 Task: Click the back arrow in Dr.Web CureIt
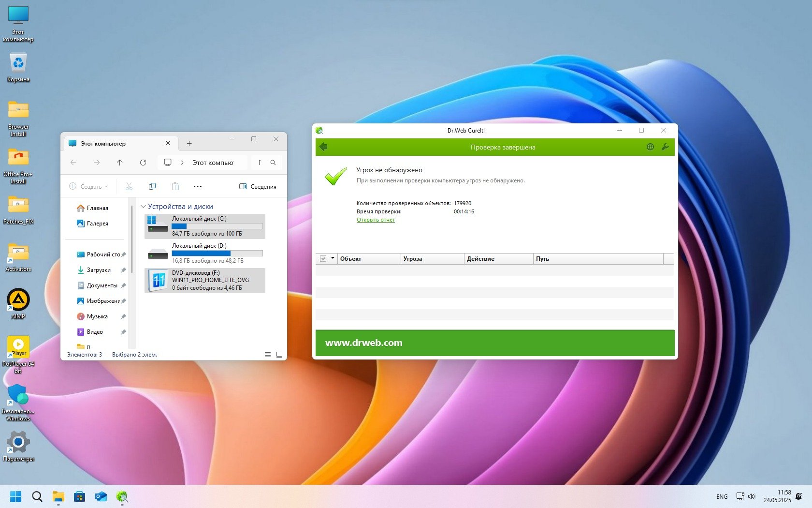(x=323, y=147)
